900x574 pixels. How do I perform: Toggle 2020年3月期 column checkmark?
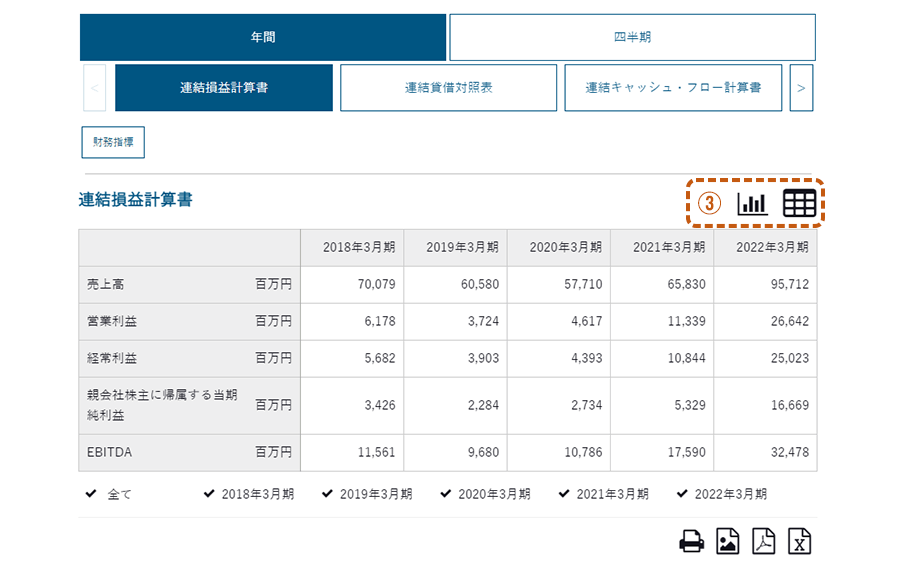click(446, 494)
